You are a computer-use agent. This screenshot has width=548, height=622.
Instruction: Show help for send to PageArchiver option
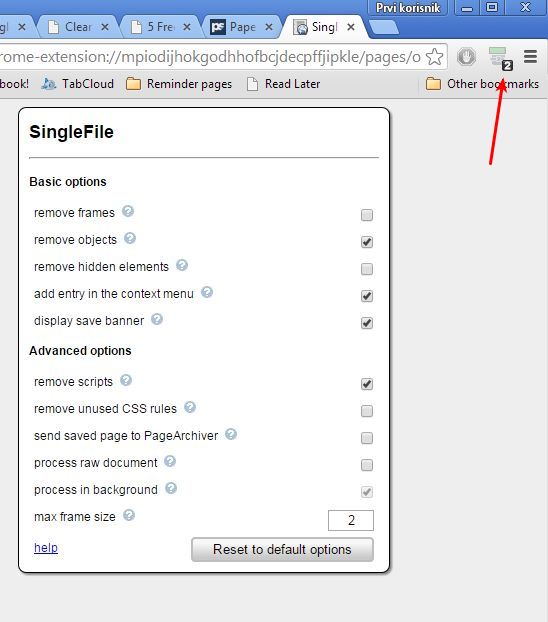(x=231, y=434)
